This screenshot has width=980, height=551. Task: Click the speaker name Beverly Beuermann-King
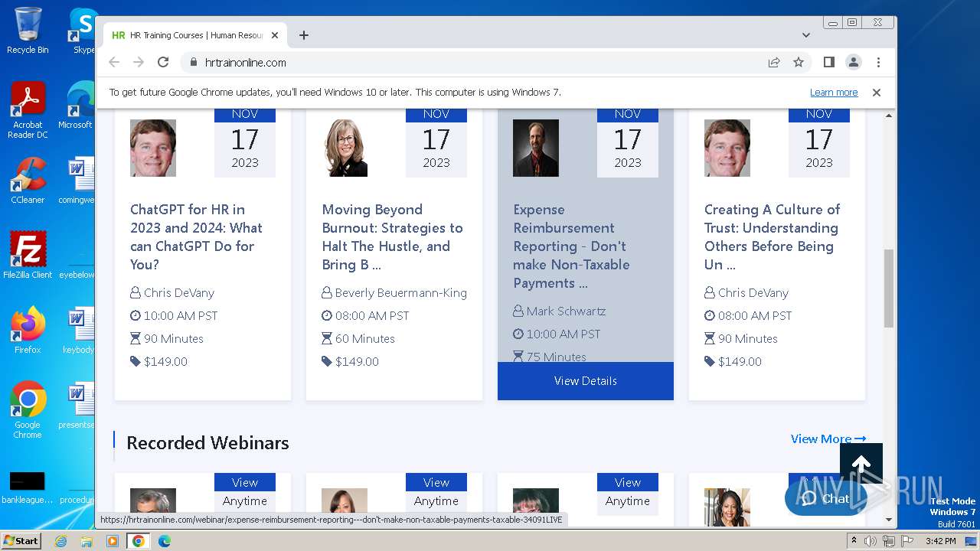[401, 293]
